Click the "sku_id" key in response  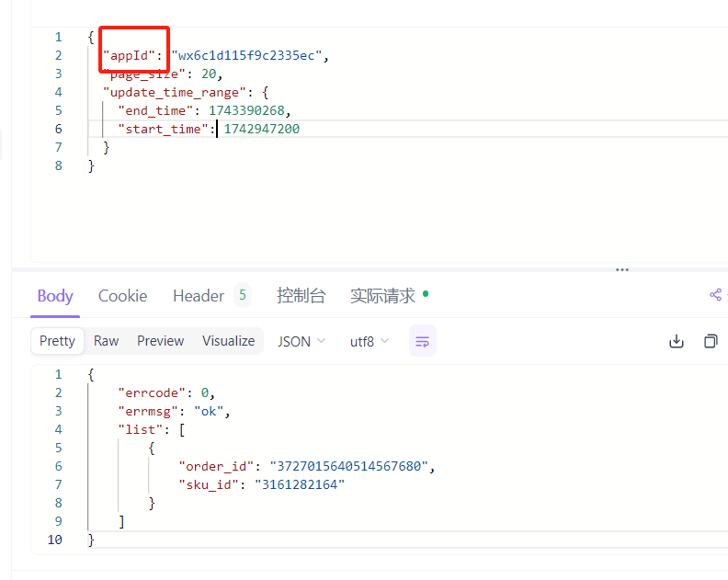coord(209,484)
